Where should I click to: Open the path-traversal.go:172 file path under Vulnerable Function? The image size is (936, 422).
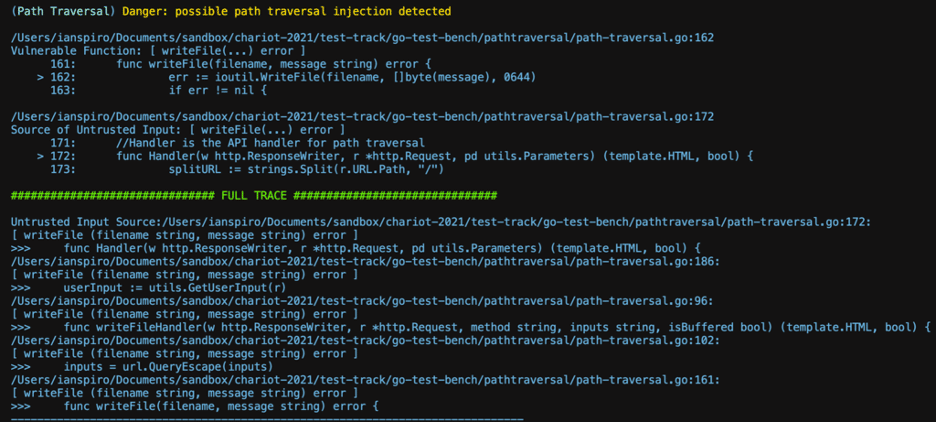click(x=362, y=116)
